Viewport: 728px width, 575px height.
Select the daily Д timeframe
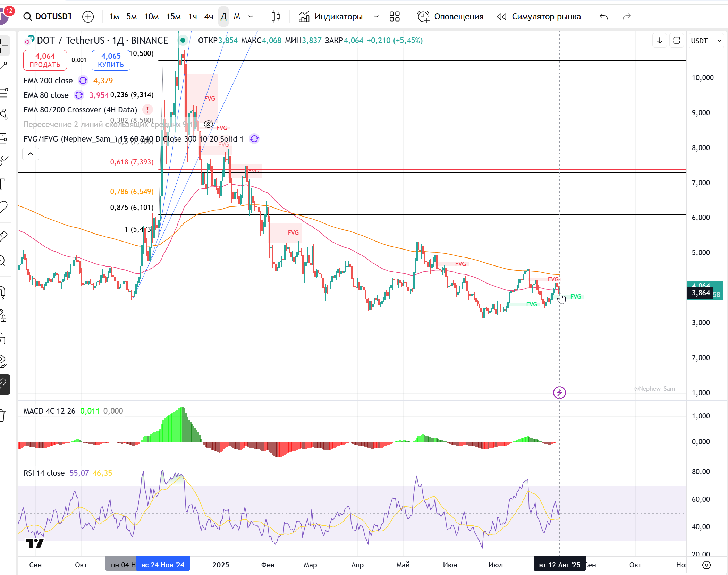pyautogui.click(x=223, y=16)
